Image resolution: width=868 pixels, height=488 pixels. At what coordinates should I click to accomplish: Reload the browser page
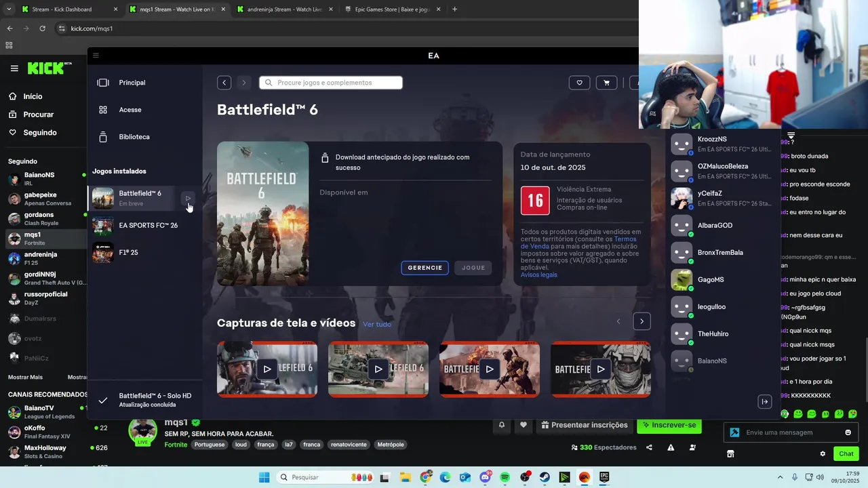(x=42, y=28)
